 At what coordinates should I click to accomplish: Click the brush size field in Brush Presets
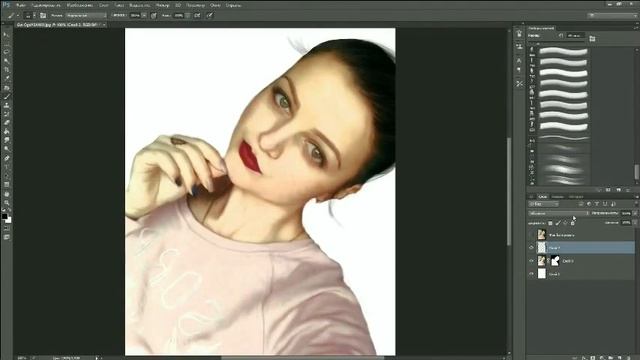click(576, 36)
